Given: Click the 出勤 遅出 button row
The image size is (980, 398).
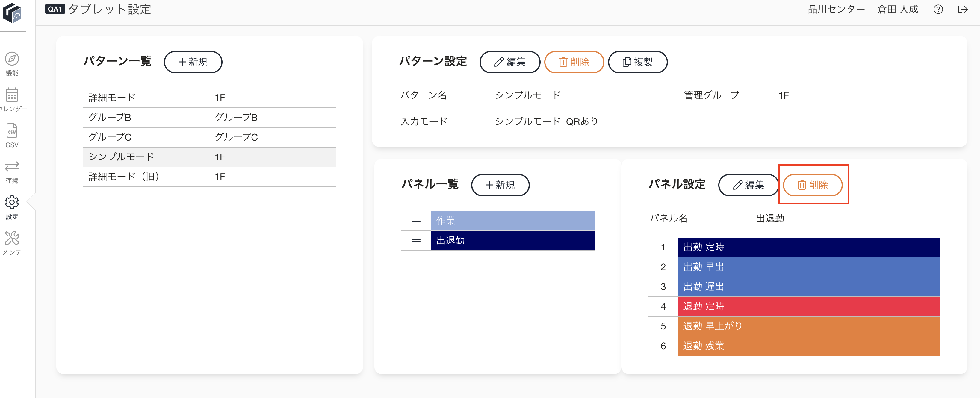Looking at the screenshot, I should click(x=809, y=287).
